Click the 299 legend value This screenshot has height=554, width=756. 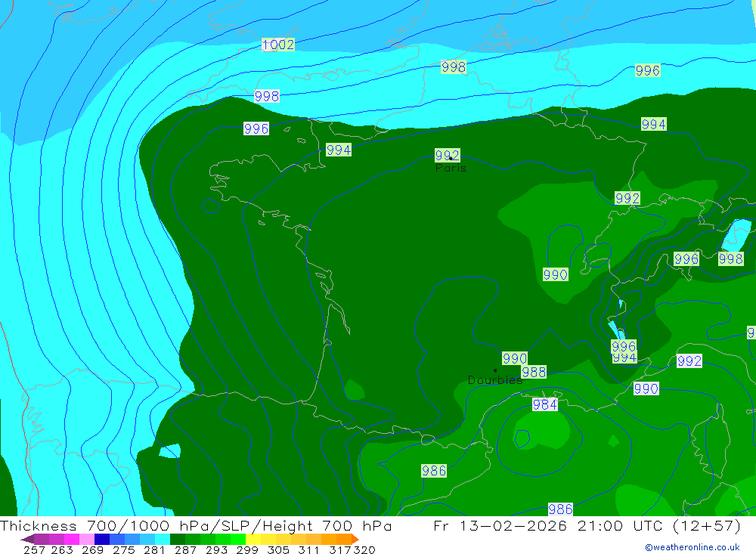click(247, 550)
